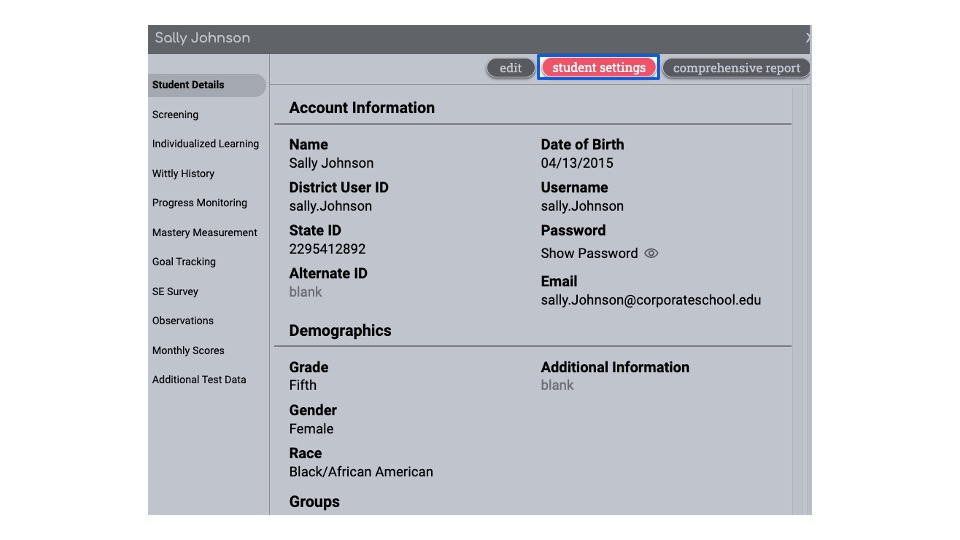
Task: Open Additional Test Data
Action: [199, 380]
